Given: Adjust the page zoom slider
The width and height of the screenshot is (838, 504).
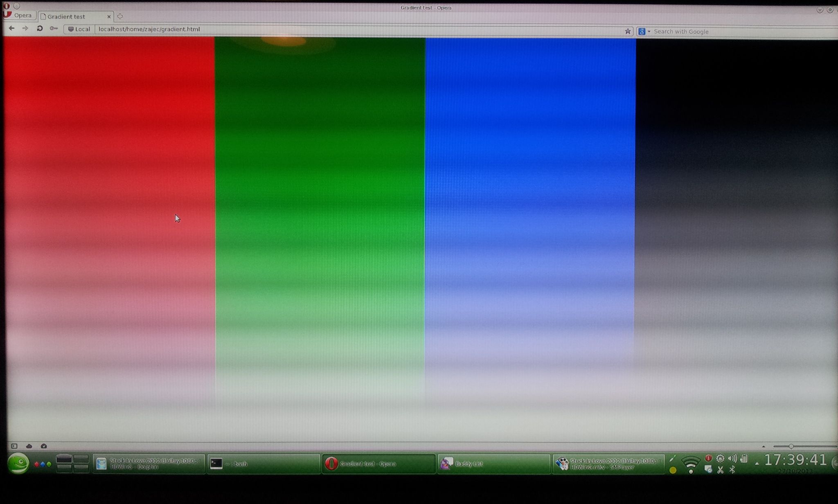Looking at the screenshot, I should coord(791,446).
